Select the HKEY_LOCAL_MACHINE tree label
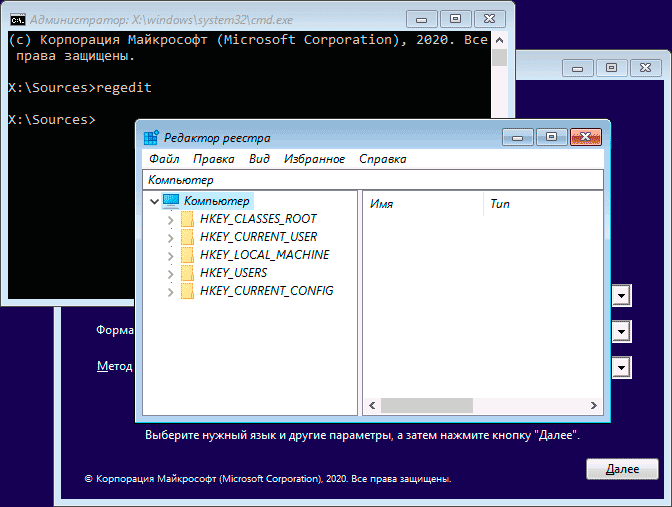 pyautogui.click(x=264, y=255)
